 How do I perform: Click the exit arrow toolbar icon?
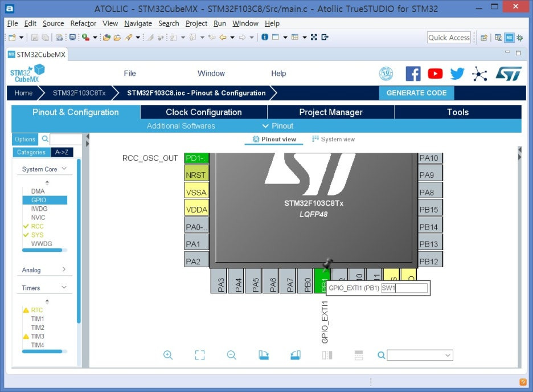[x=325, y=37]
